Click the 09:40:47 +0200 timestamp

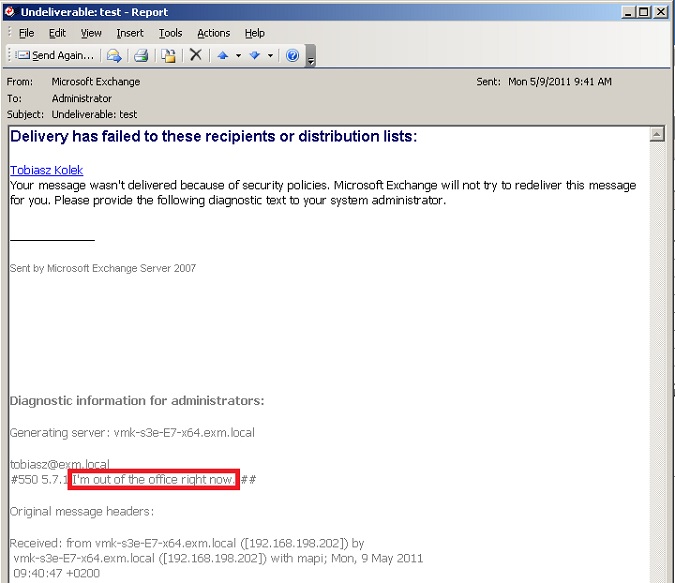click(x=56, y=574)
